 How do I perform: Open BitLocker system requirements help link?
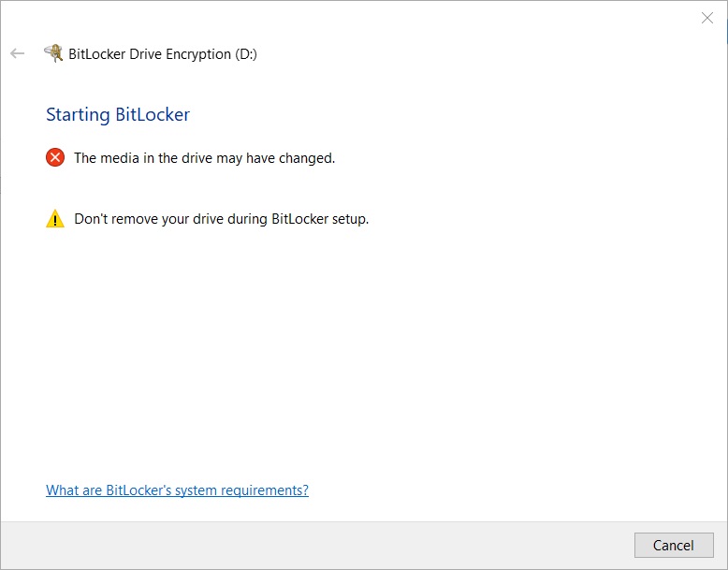point(177,490)
